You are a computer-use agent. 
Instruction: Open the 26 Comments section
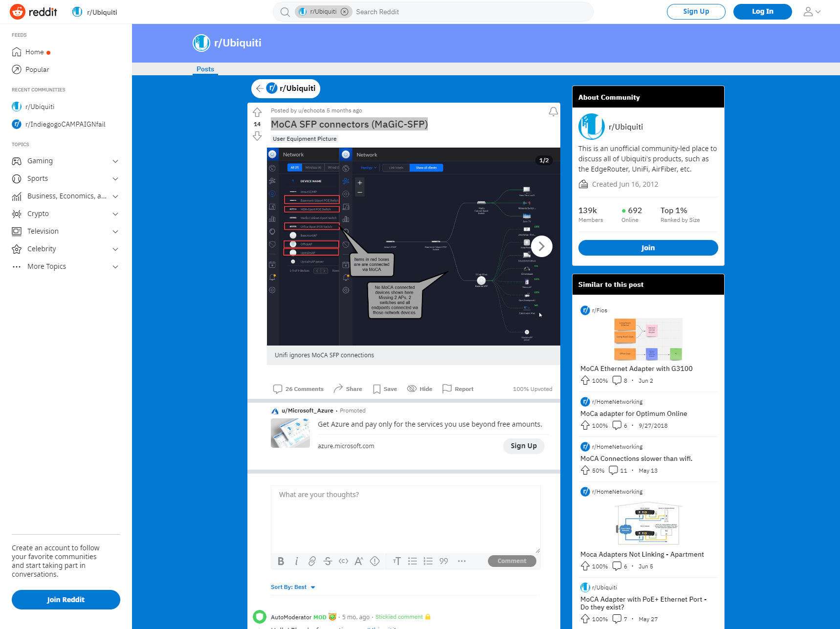pyautogui.click(x=298, y=389)
